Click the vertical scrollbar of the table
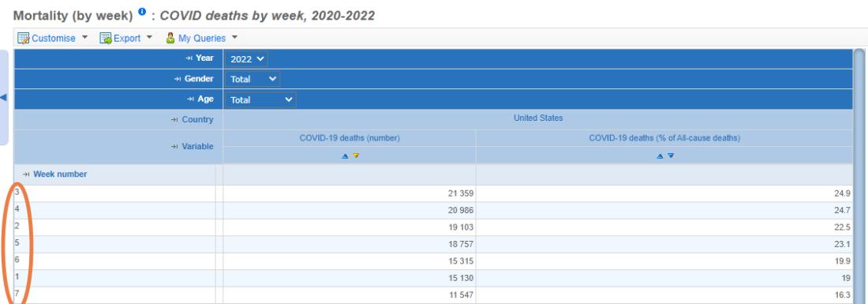 (x=859, y=176)
